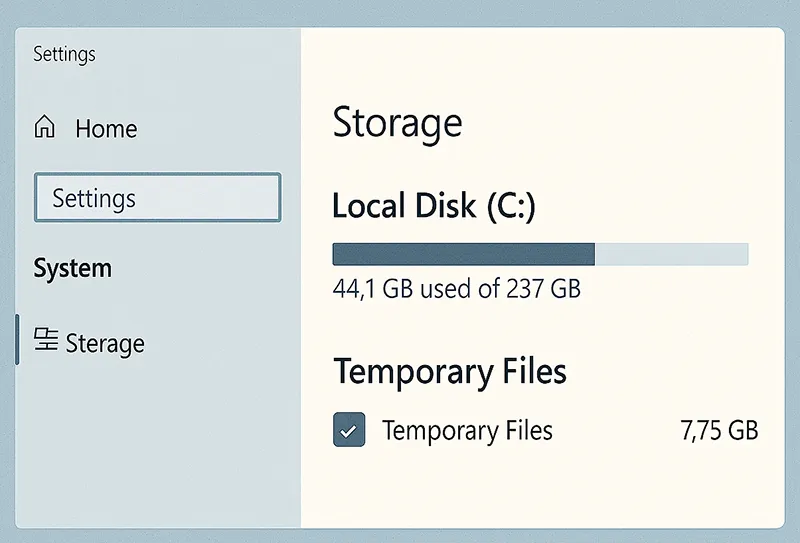
Task: Click the checkmark icon beside Temporary Files
Action: [348, 431]
